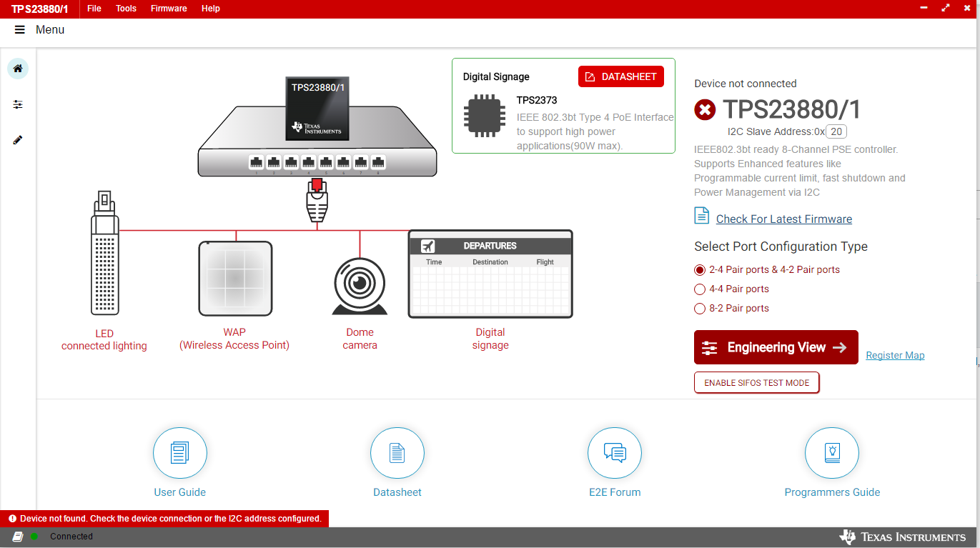Open the sliders settings sidebar icon

click(x=18, y=104)
